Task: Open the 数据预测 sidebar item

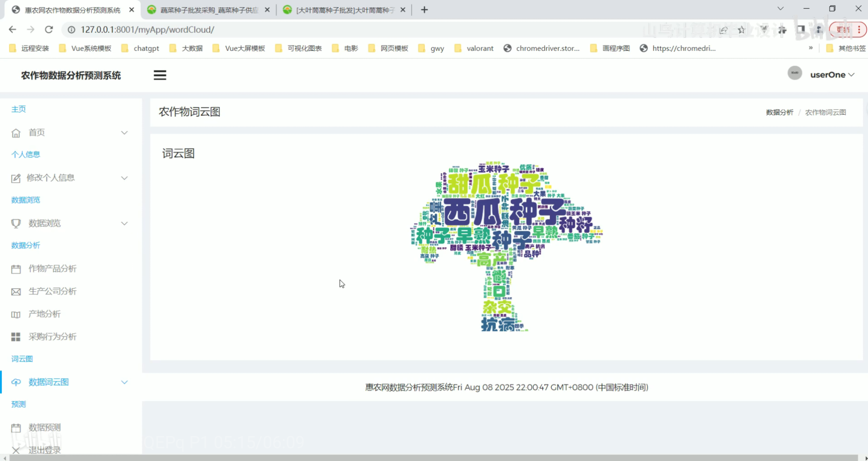Action: coord(44,427)
